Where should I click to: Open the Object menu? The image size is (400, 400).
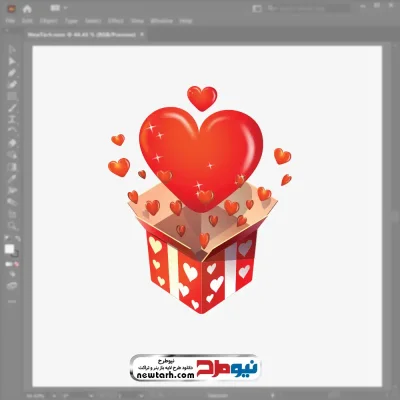click(x=49, y=21)
